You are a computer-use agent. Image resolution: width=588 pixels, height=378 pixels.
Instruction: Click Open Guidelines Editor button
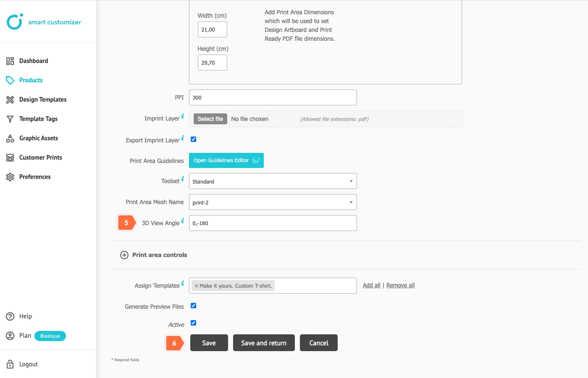tap(226, 160)
